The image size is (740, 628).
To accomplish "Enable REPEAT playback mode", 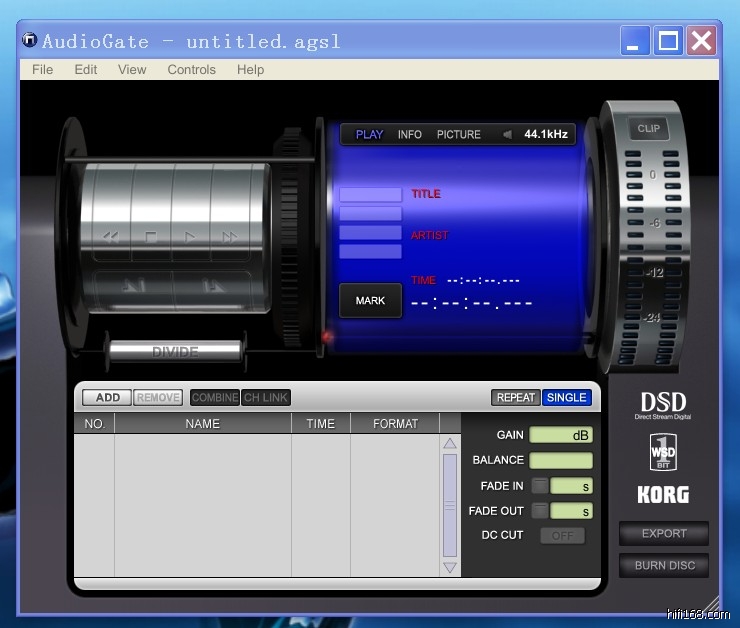I will pyautogui.click(x=516, y=397).
